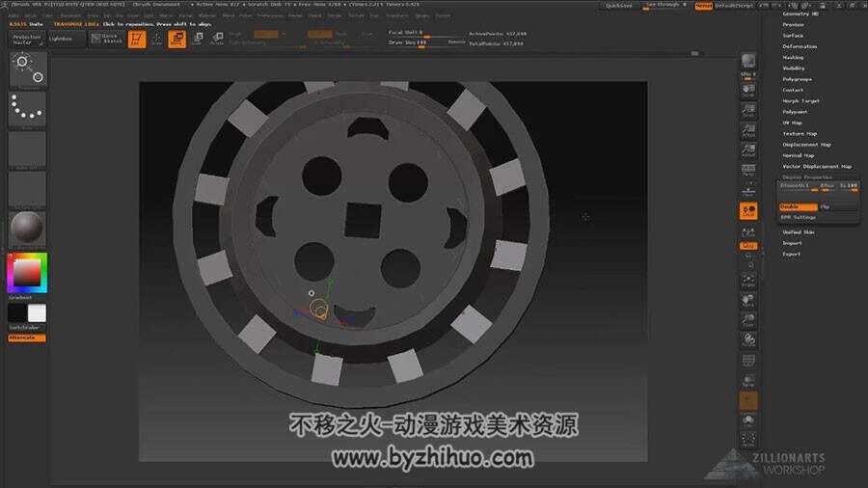The width and height of the screenshot is (868, 488).
Task: Activate the Draw mode icon in top shelf
Action: point(156,40)
